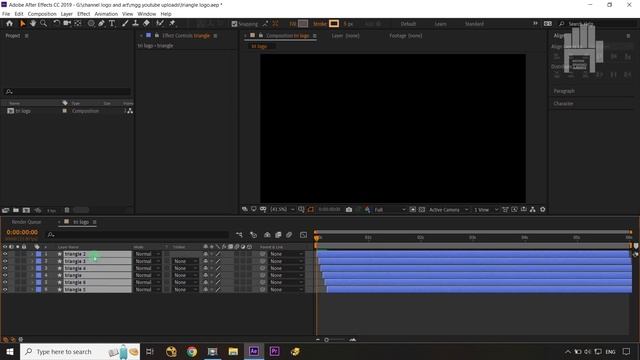Enable Motion Blur switch for the timeline

point(289,235)
